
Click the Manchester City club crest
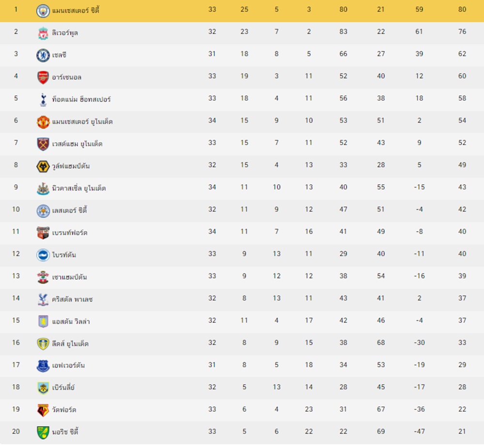tap(43, 11)
